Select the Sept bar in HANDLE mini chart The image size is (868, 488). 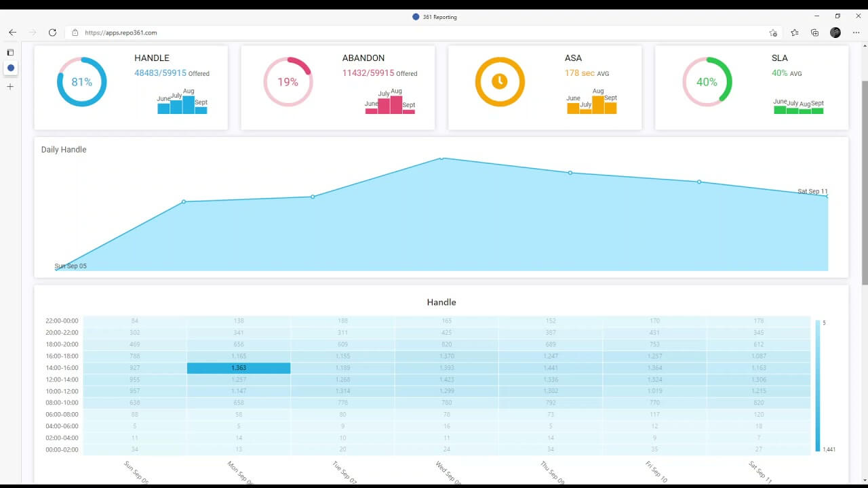point(201,110)
